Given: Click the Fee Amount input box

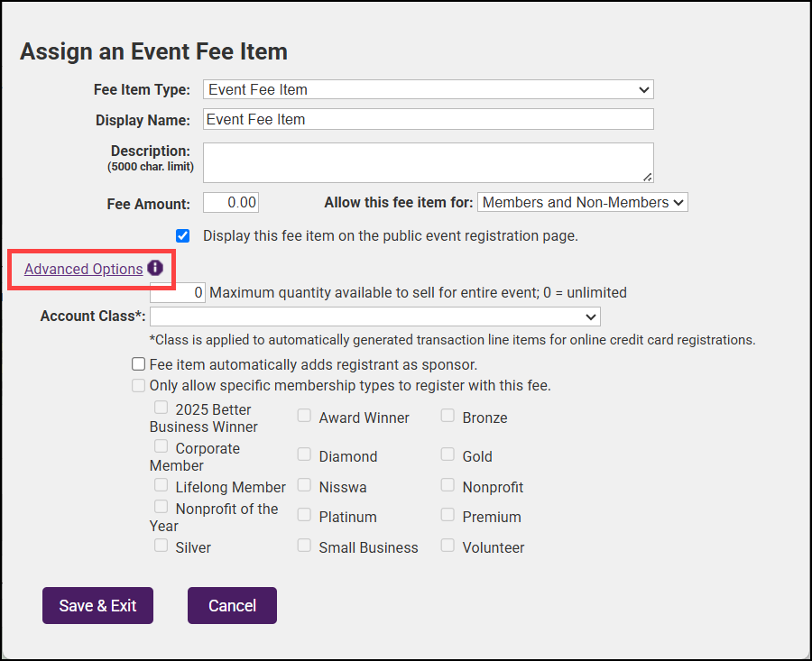Looking at the screenshot, I should pos(231,202).
